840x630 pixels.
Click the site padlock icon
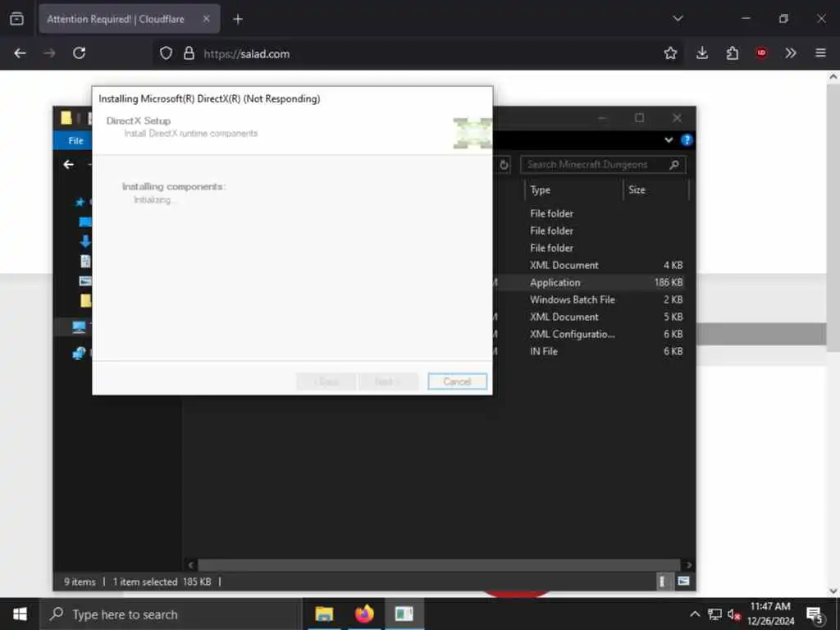click(x=189, y=53)
